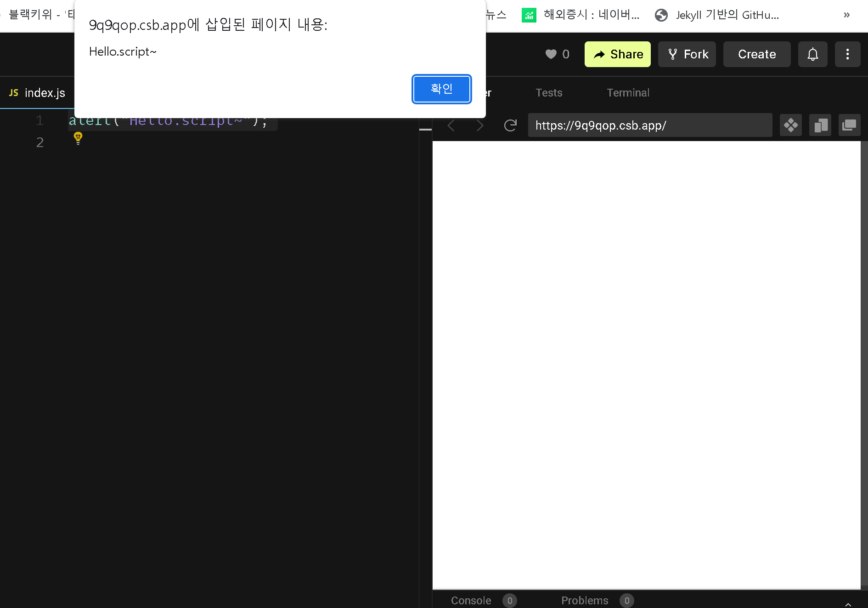868x608 pixels.
Task: Click the Create button
Action: (x=757, y=54)
